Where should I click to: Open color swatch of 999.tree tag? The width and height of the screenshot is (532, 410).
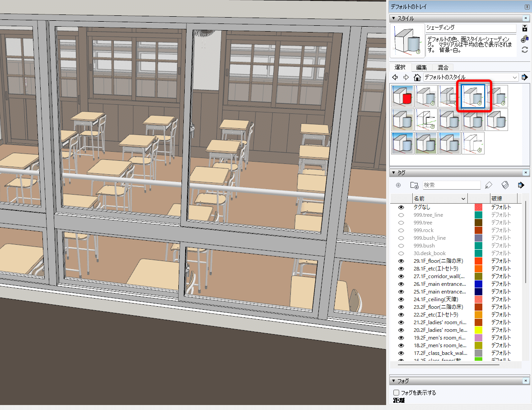point(478,223)
